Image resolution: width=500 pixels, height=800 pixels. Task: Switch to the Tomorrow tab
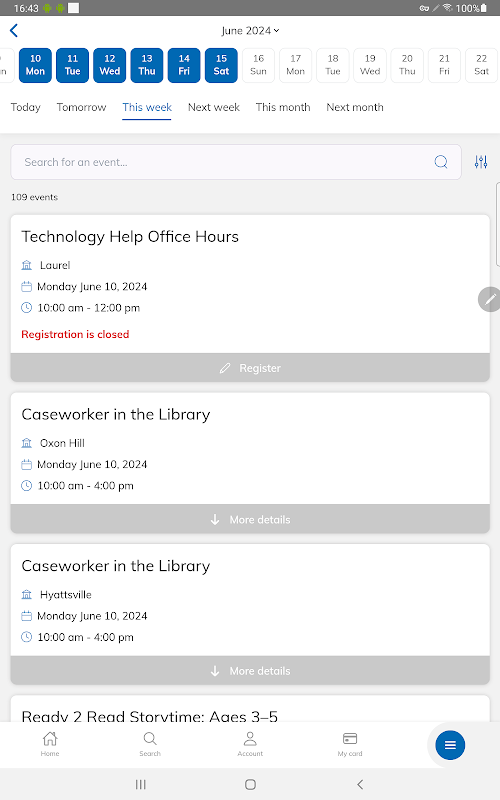(x=82, y=107)
